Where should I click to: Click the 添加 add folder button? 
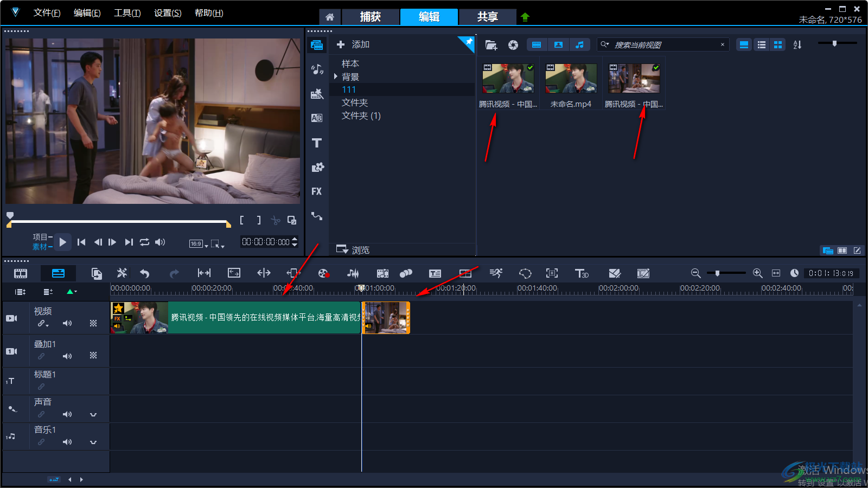[353, 44]
